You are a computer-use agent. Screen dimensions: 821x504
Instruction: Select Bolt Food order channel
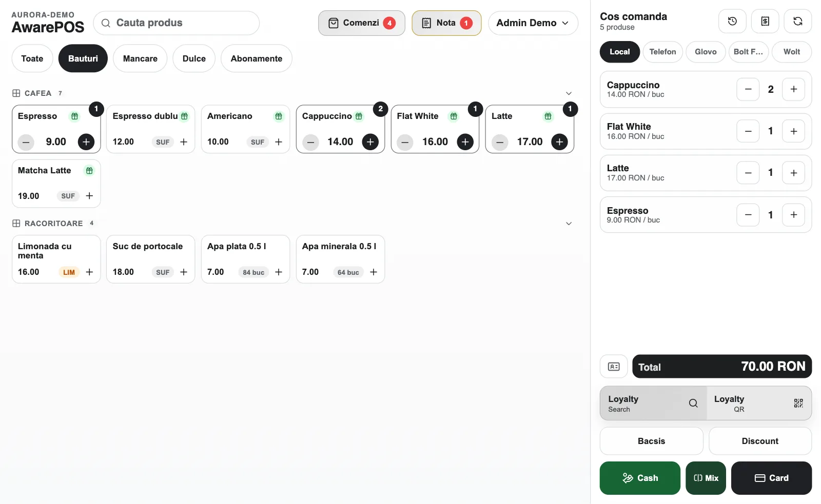pos(749,52)
